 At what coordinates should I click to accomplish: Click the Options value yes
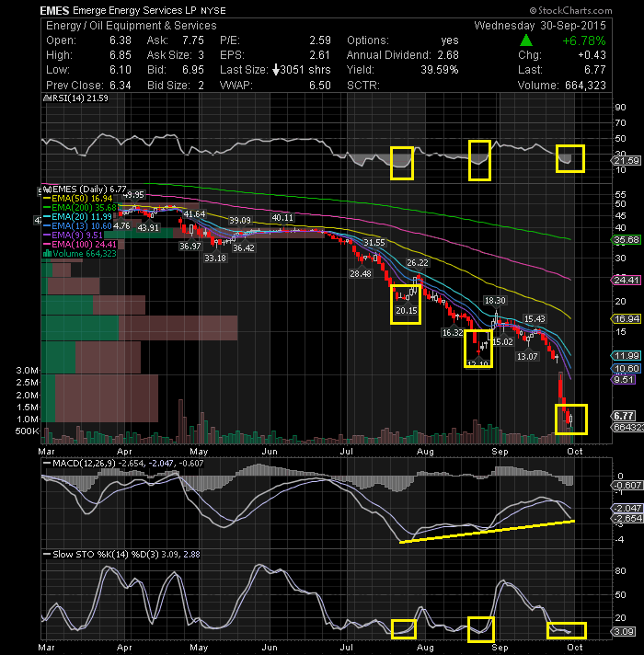450,40
